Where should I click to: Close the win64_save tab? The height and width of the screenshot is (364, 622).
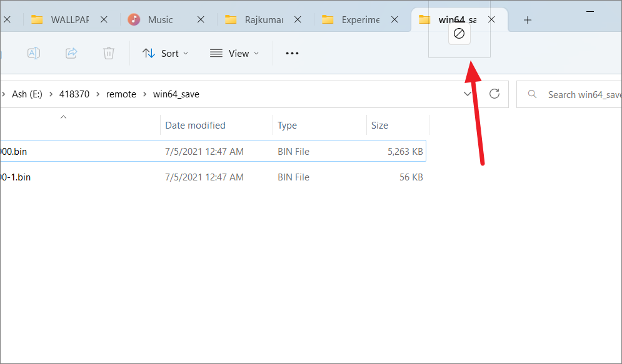pyautogui.click(x=491, y=19)
